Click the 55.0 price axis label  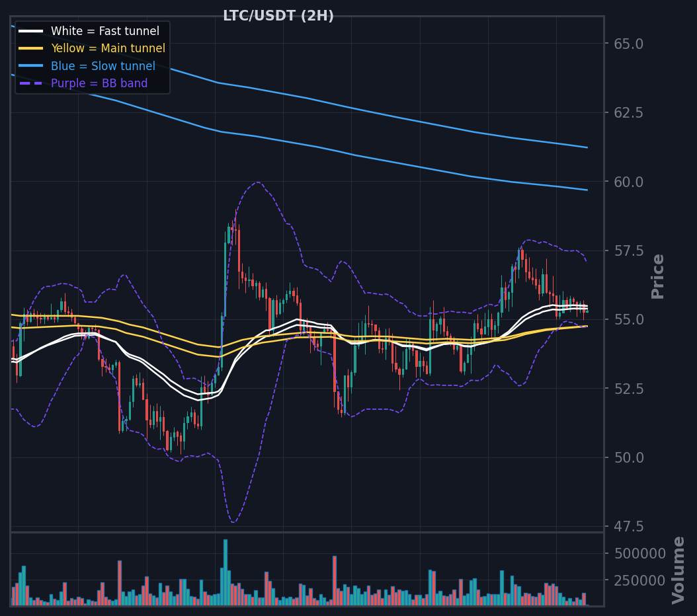[x=628, y=320]
